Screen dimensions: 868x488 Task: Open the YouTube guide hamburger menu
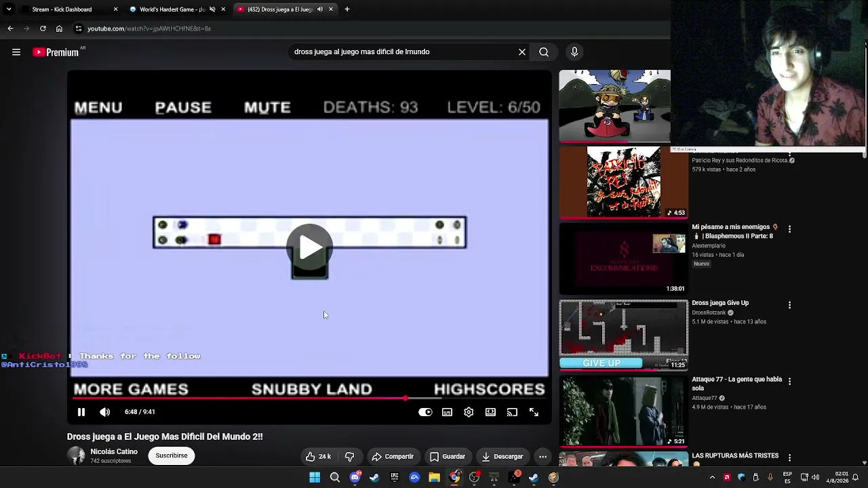pyautogui.click(x=16, y=52)
